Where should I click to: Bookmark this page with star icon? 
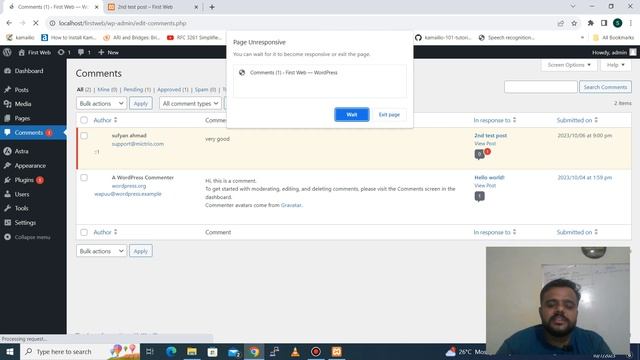coord(574,23)
